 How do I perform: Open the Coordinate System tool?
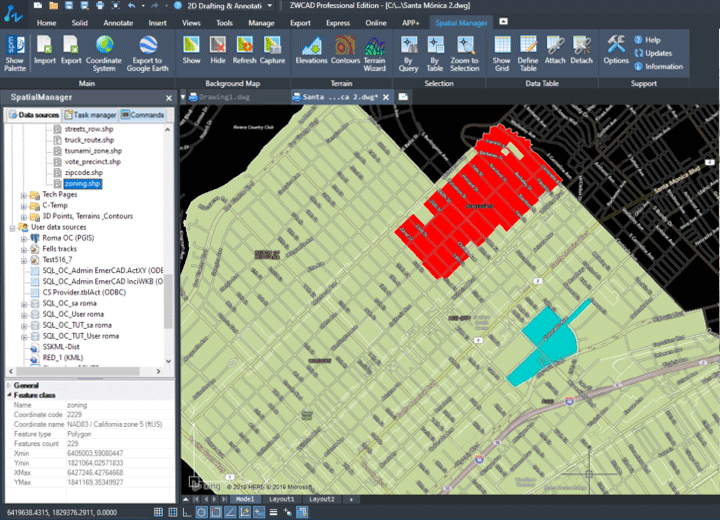104,53
